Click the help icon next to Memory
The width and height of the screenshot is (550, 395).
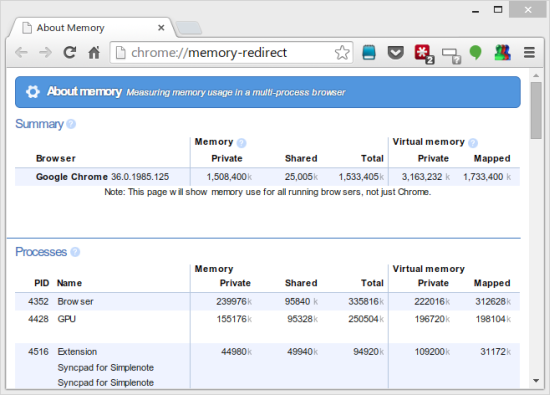(x=241, y=143)
